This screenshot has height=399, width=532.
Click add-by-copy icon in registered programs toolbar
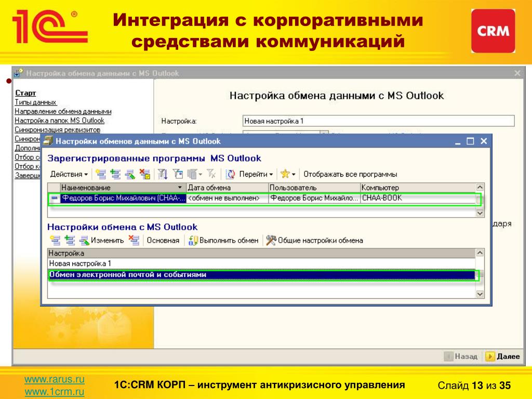point(115,174)
